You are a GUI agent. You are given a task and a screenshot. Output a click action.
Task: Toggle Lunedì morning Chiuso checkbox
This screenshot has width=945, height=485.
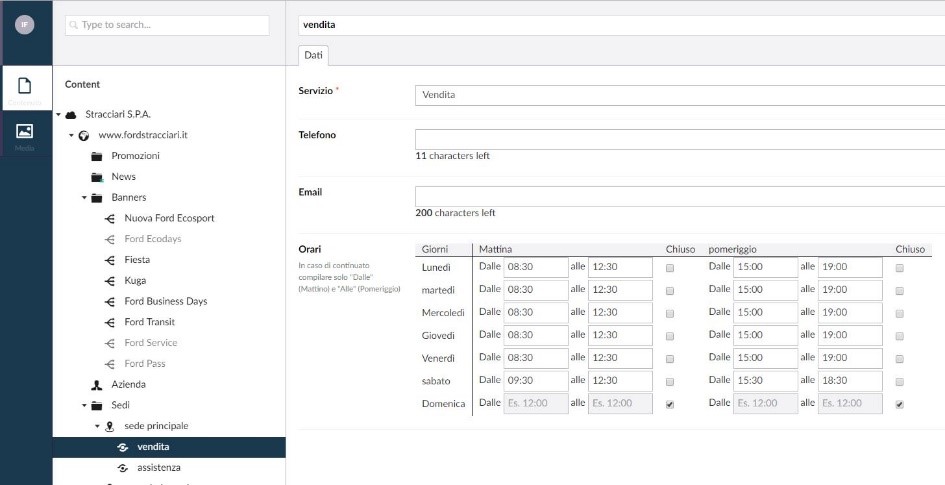670,268
